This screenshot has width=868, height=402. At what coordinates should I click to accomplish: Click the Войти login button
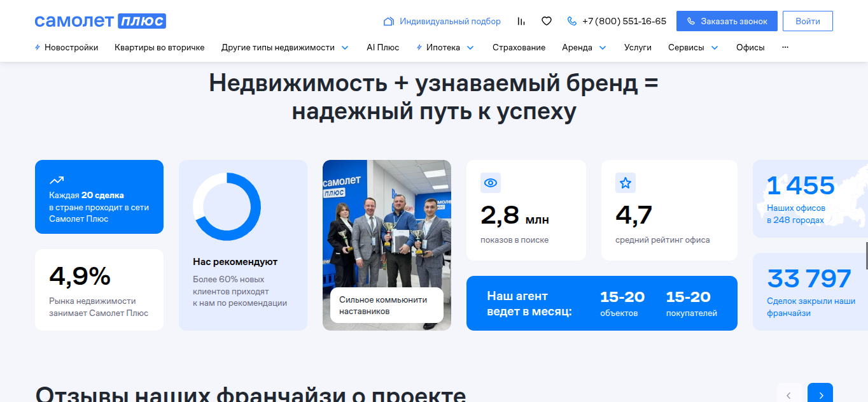click(808, 21)
